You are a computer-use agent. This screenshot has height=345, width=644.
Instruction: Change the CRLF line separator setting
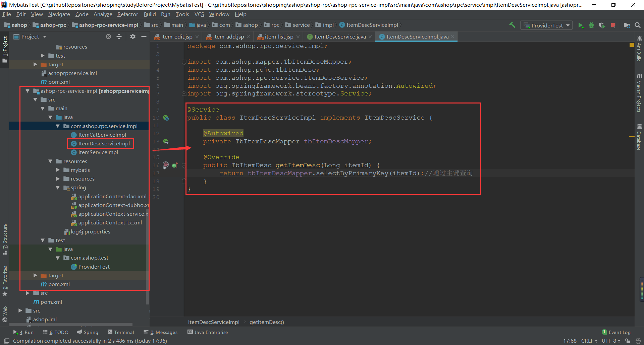point(589,341)
